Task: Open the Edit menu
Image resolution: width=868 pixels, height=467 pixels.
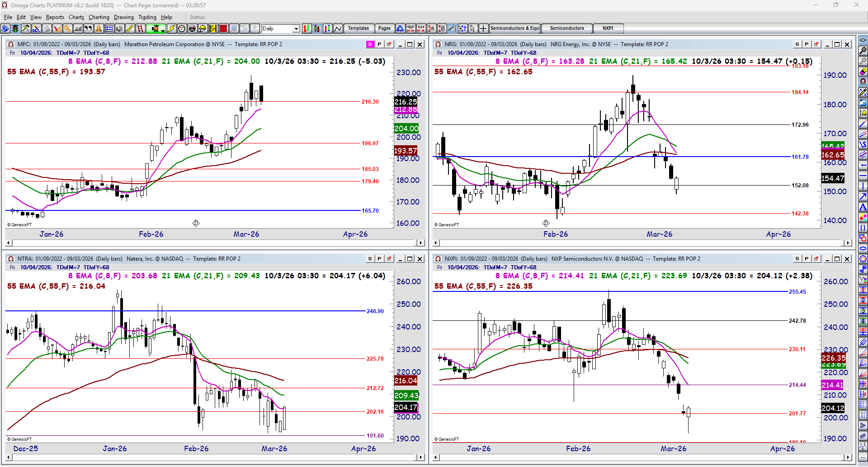Action: (21, 17)
